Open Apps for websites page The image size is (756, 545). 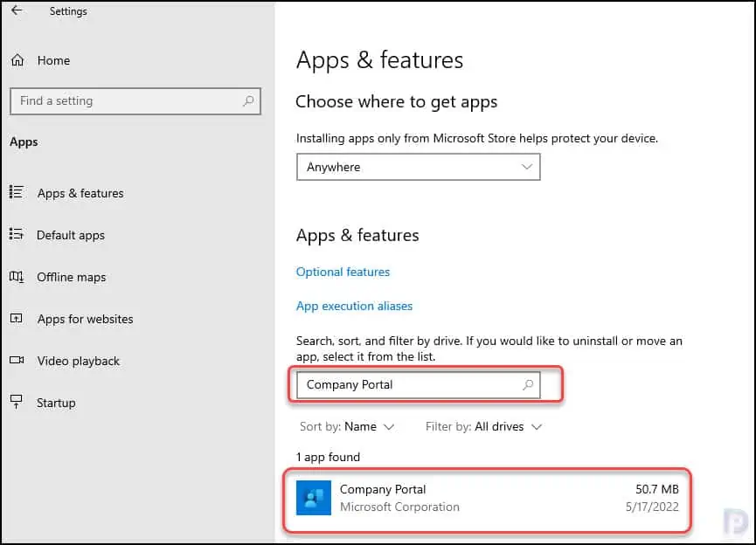click(x=86, y=319)
